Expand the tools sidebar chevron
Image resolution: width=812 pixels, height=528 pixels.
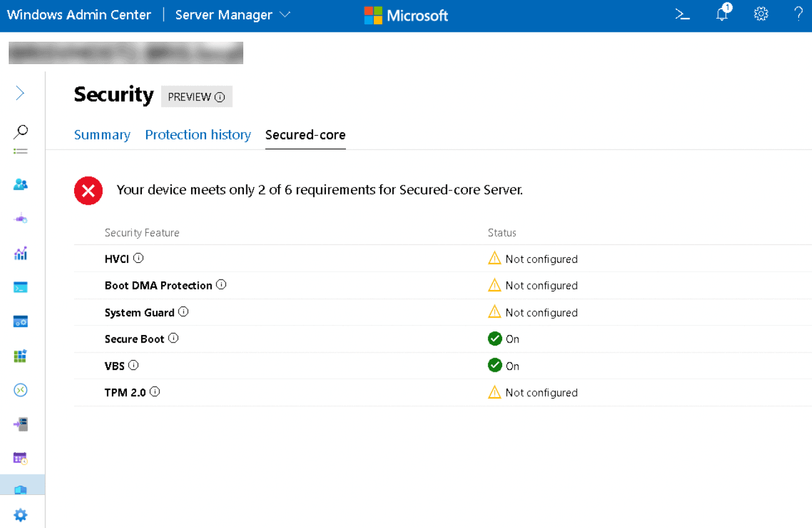pyautogui.click(x=20, y=93)
